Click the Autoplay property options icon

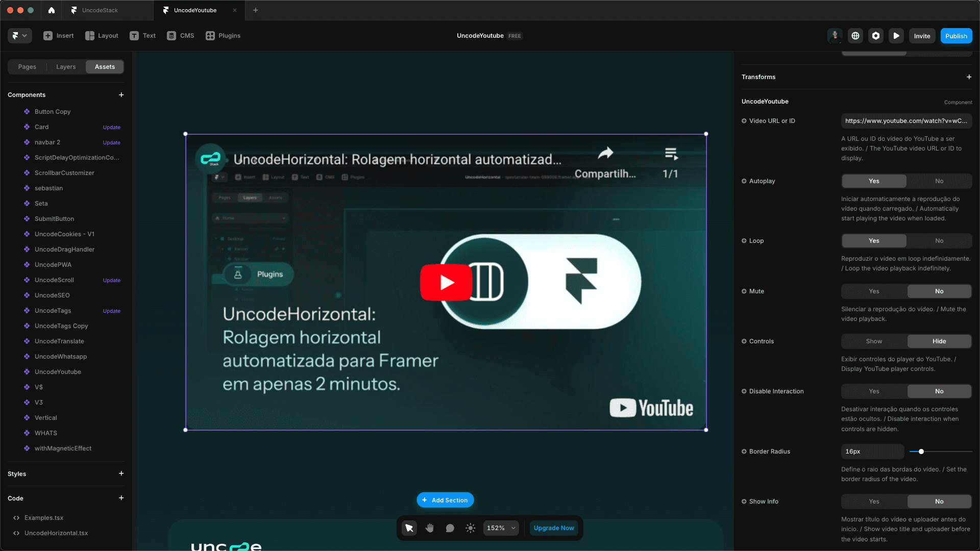[744, 181]
